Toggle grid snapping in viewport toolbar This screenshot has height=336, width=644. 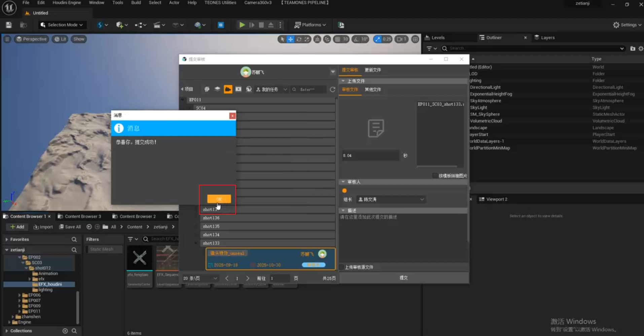click(x=337, y=39)
